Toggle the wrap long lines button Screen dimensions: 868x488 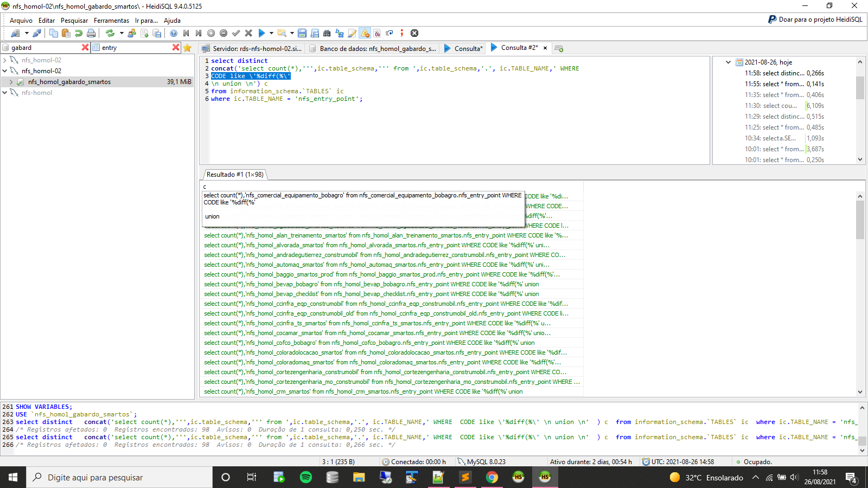tap(389, 34)
